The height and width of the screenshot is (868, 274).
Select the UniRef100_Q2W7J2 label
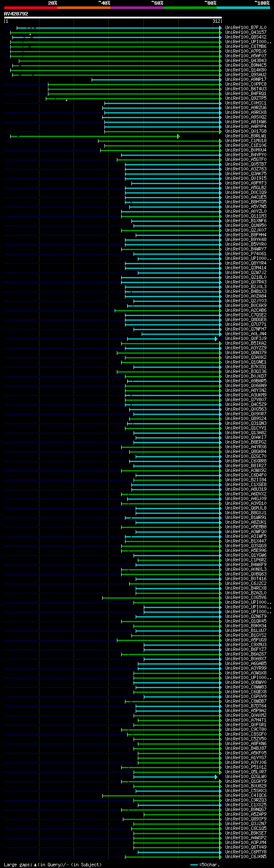(246, 272)
